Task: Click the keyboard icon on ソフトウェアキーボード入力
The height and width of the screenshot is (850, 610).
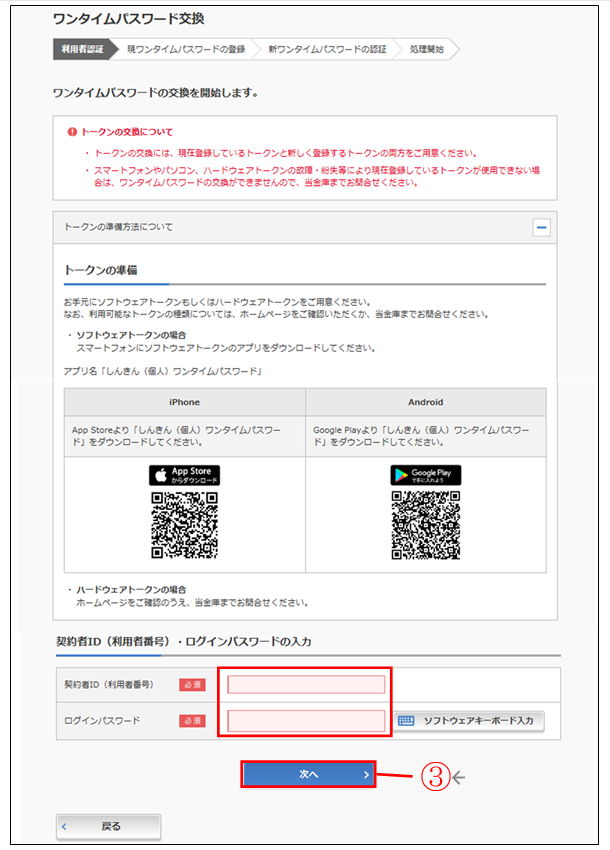Action: [x=405, y=721]
